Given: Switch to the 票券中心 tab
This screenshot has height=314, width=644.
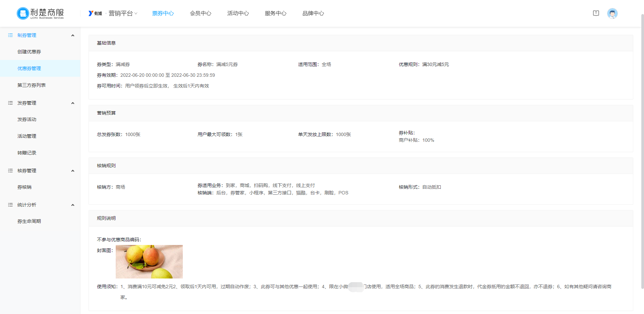Looking at the screenshot, I should (163, 13).
